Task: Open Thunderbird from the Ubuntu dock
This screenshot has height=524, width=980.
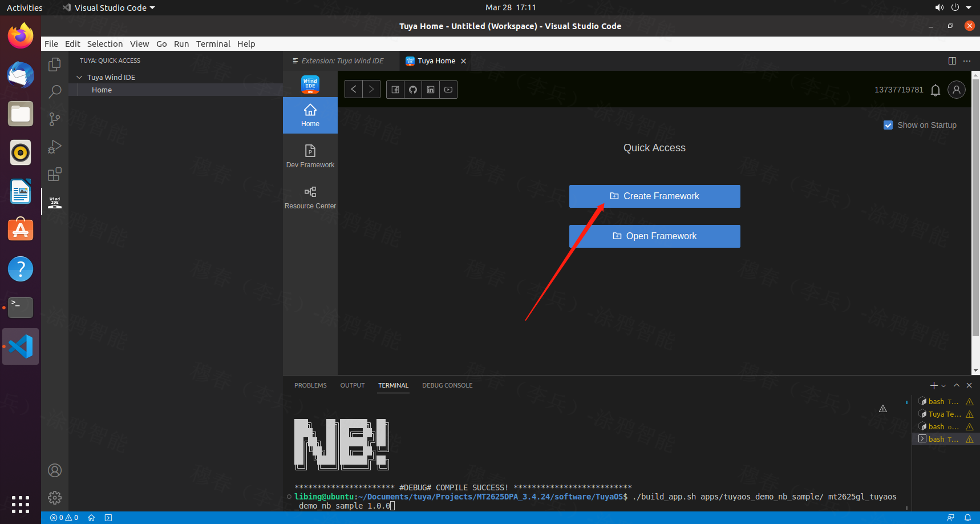Action: [21, 75]
